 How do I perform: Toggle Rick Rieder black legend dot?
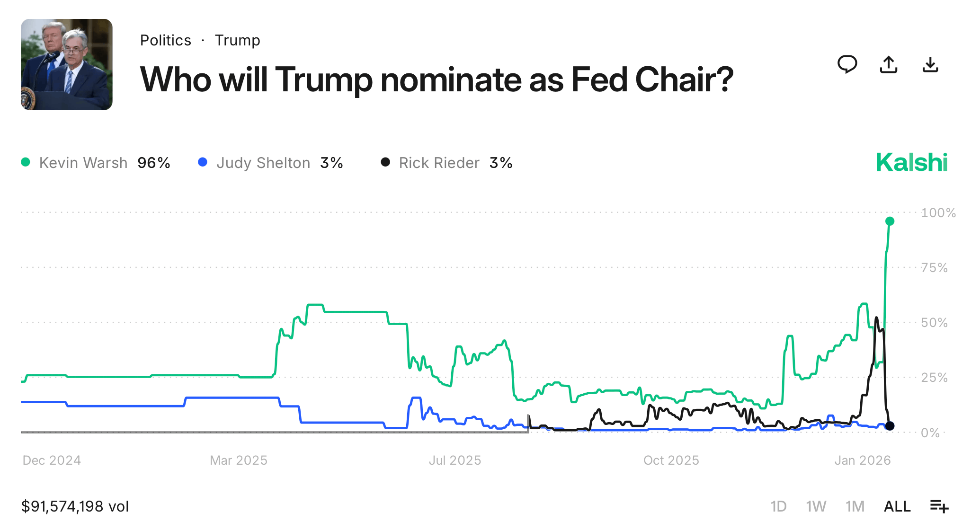[x=385, y=162]
